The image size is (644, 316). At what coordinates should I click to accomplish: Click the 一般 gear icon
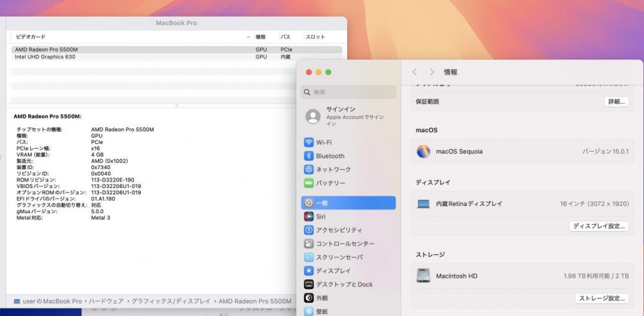309,203
